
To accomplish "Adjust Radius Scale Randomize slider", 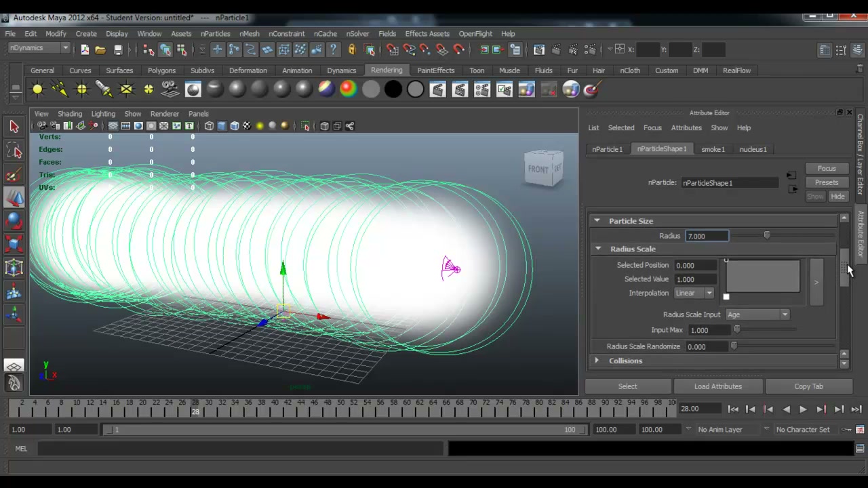I will (733, 346).
